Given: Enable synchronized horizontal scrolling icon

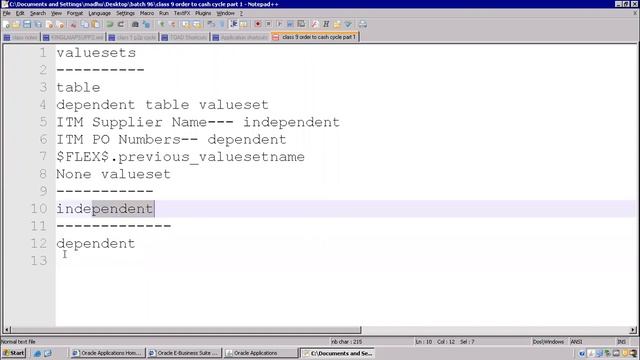Looking at the screenshot, I should [197, 24].
